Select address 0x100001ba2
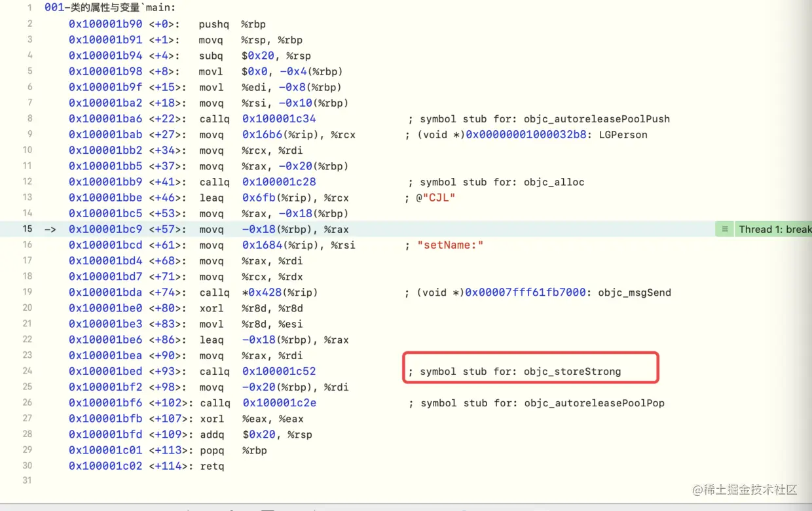 [105, 103]
